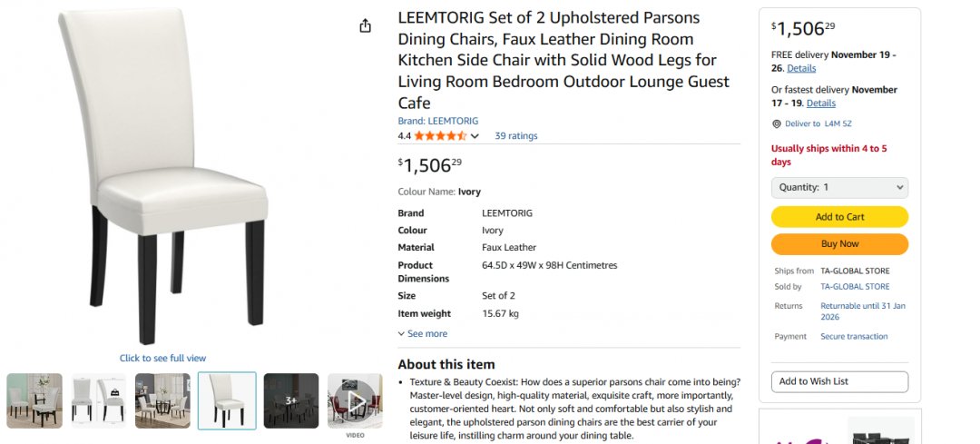980x444 pixels.
Task: Click the delivery location pin icon
Action: coord(776,123)
